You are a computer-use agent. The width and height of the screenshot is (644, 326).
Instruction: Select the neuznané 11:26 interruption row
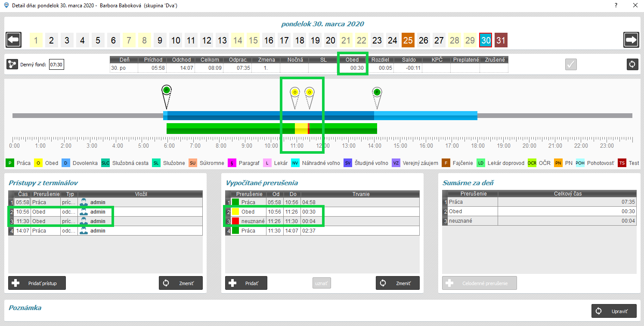(322, 221)
